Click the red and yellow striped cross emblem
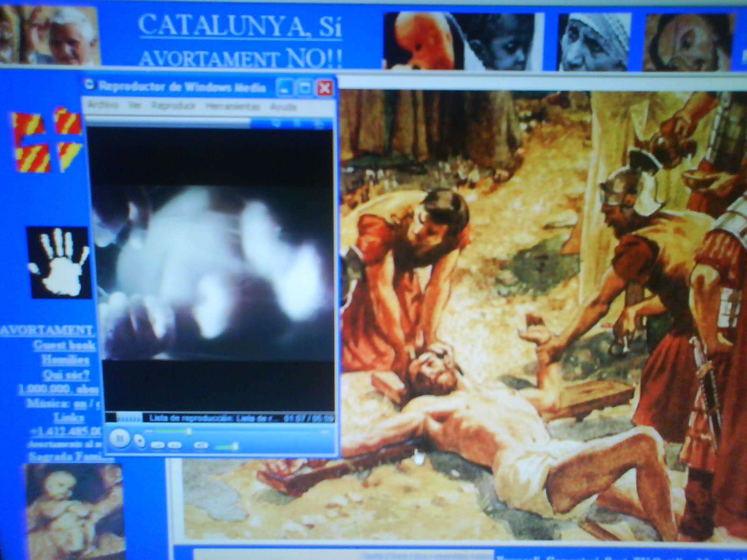The width and height of the screenshot is (747, 560). [x=47, y=140]
